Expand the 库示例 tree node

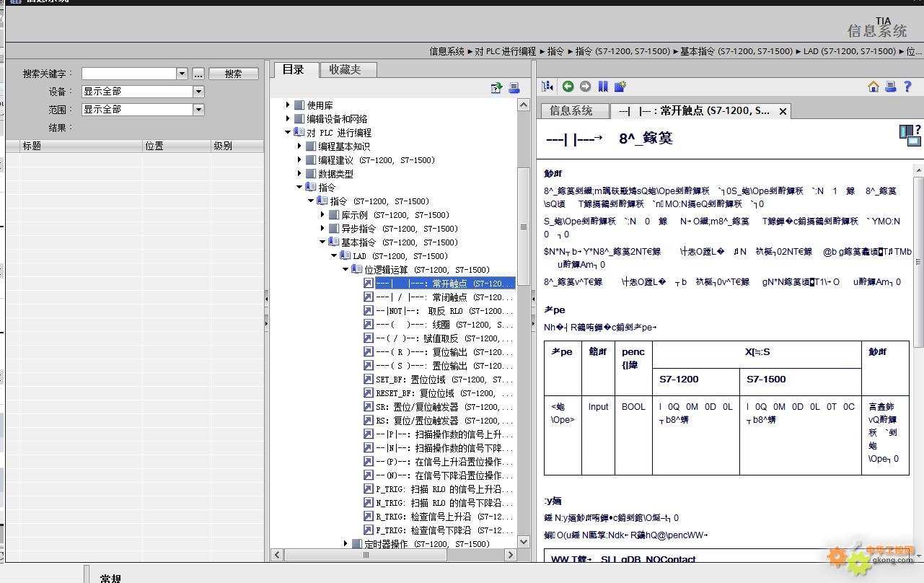[x=322, y=215]
